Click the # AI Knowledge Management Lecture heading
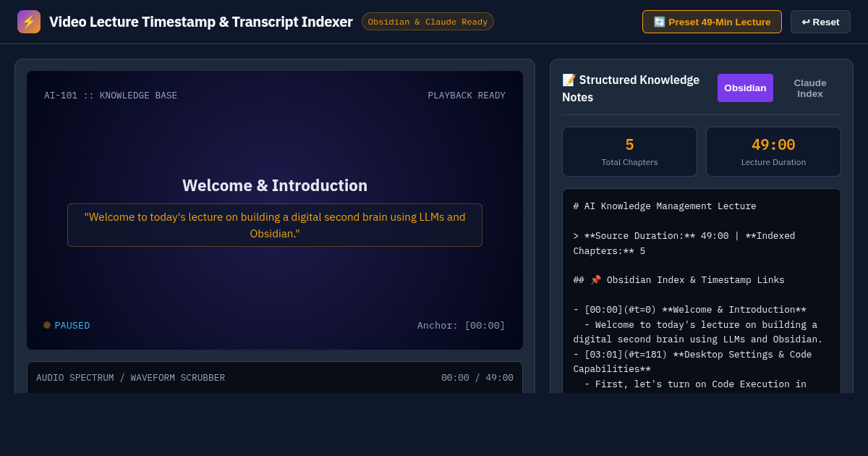The width and height of the screenshot is (868, 456). [x=665, y=206]
